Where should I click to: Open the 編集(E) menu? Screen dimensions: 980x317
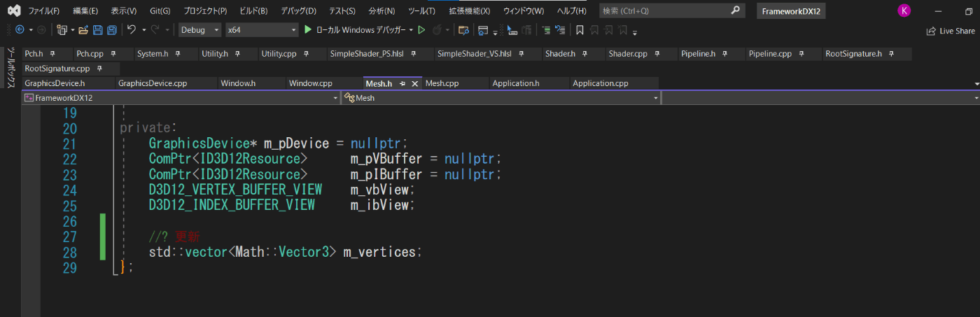[x=85, y=11]
